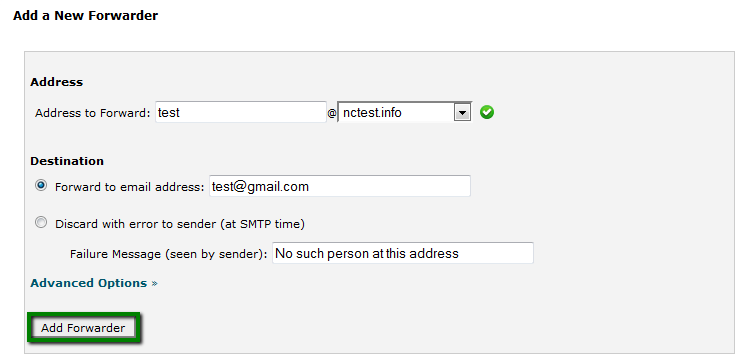Open the Advanced Options link
The image size is (745, 361).
[88, 283]
